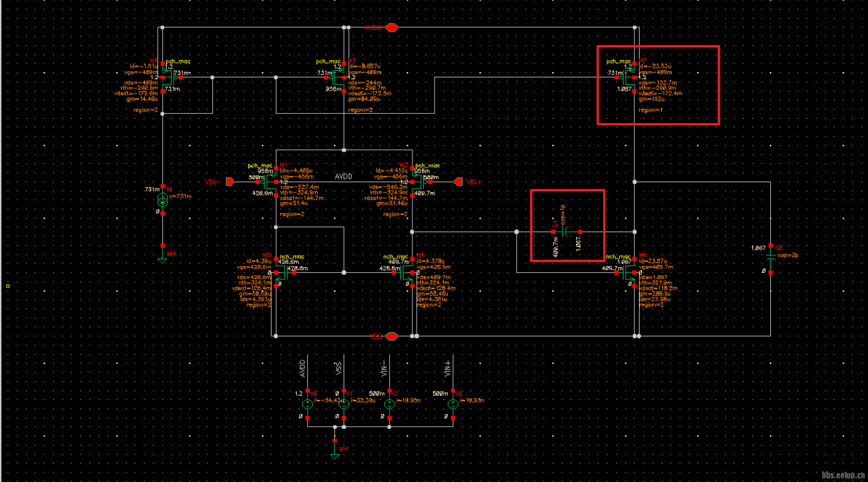This screenshot has height=482, width=868.
Task: Select the V0 voltage source symbol
Action: pyautogui.click(x=308, y=404)
